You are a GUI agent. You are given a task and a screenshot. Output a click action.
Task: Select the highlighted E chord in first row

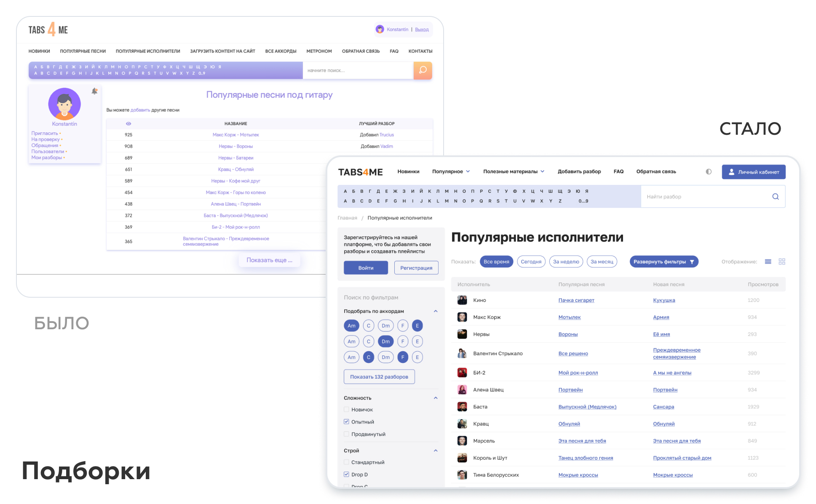coord(417,325)
